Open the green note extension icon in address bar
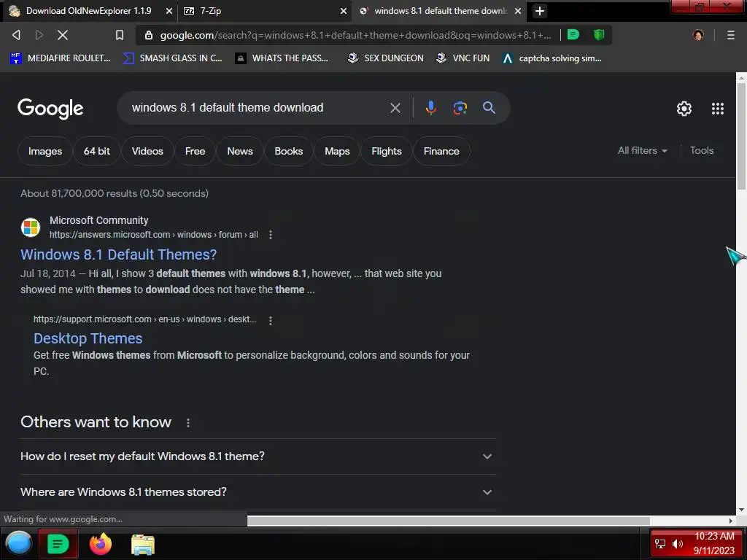The image size is (747, 560). pos(573,35)
